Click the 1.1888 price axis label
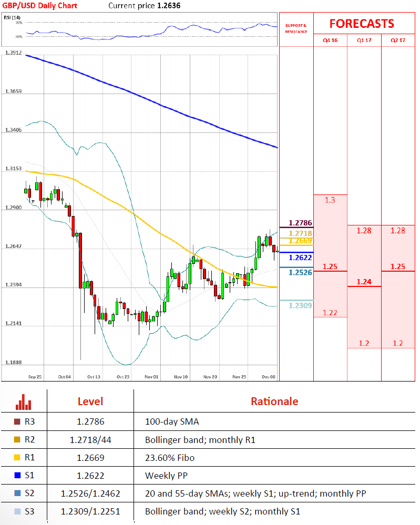 coord(13,362)
